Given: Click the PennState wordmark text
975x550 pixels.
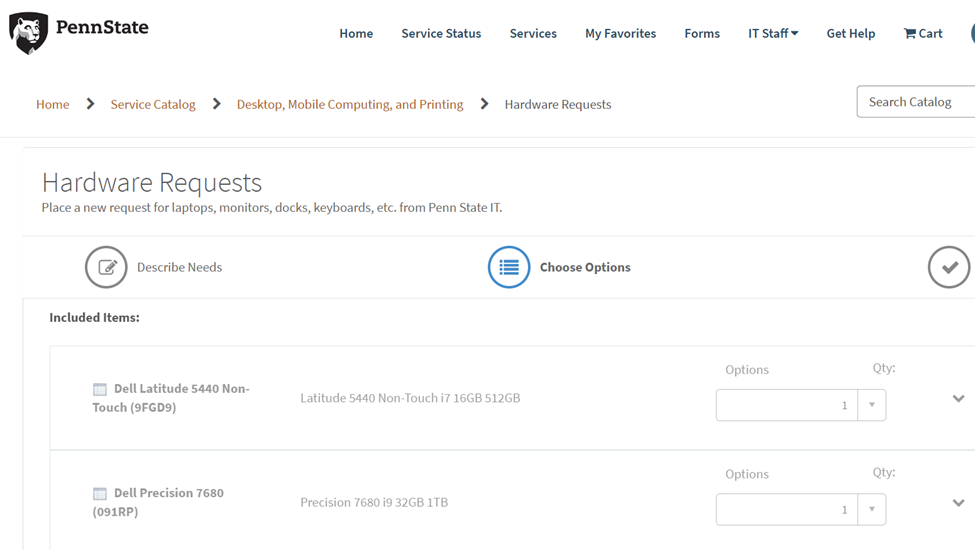Looking at the screenshot, I should (102, 27).
